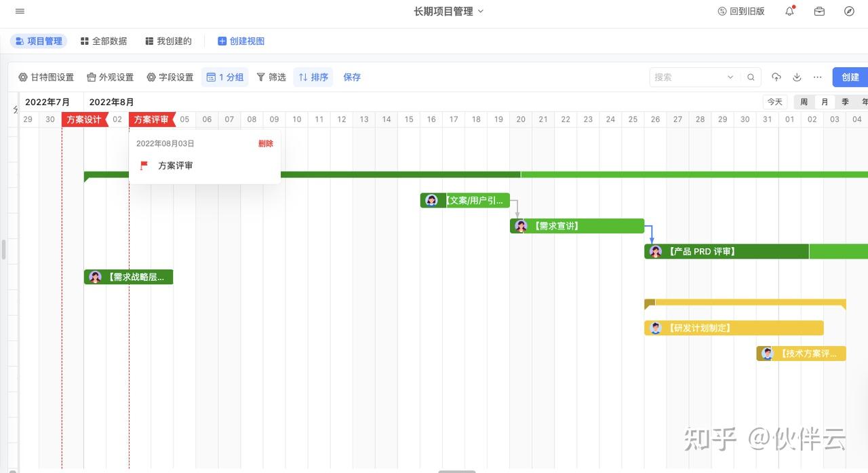868x473 pixels.
Task: Open the 1 分组 grouping option
Action: [225, 77]
